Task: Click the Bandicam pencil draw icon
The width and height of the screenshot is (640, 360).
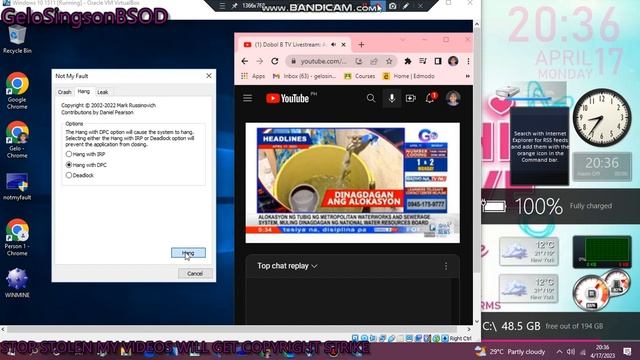Action: coord(406,6)
